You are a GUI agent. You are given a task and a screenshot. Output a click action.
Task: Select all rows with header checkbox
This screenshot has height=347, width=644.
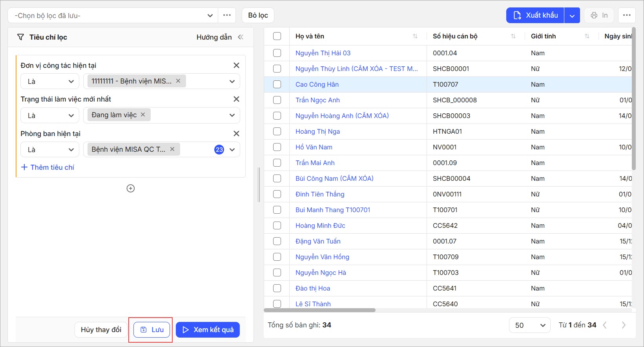click(277, 36)
